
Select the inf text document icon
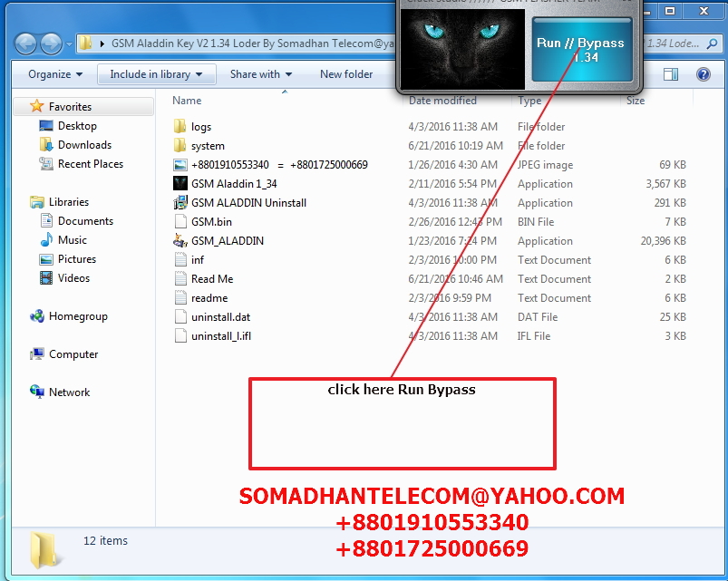[x=180, y=259]
